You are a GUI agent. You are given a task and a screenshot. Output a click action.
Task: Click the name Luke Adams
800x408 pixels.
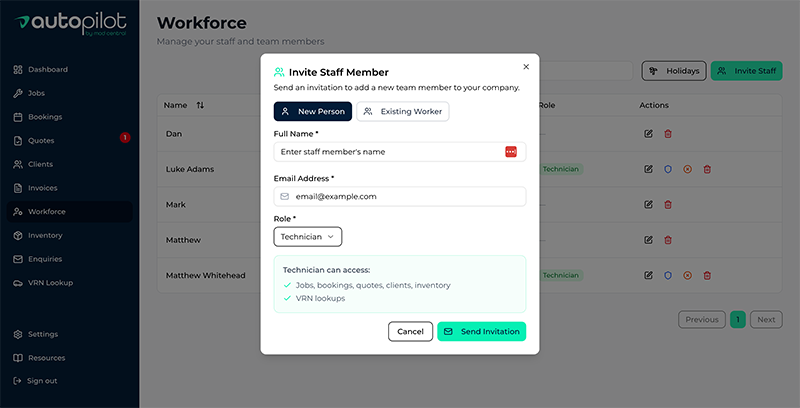[190, 169]
